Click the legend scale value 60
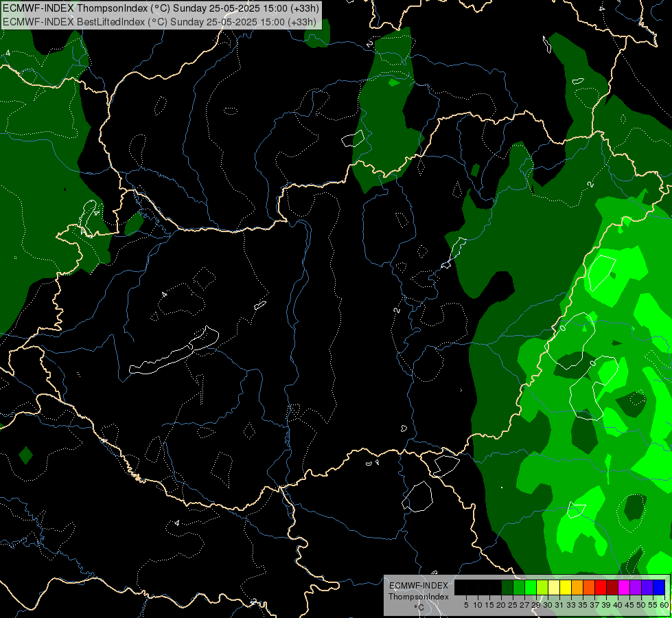The width and height of the screenshot is (672, 618). pos(664,605)
